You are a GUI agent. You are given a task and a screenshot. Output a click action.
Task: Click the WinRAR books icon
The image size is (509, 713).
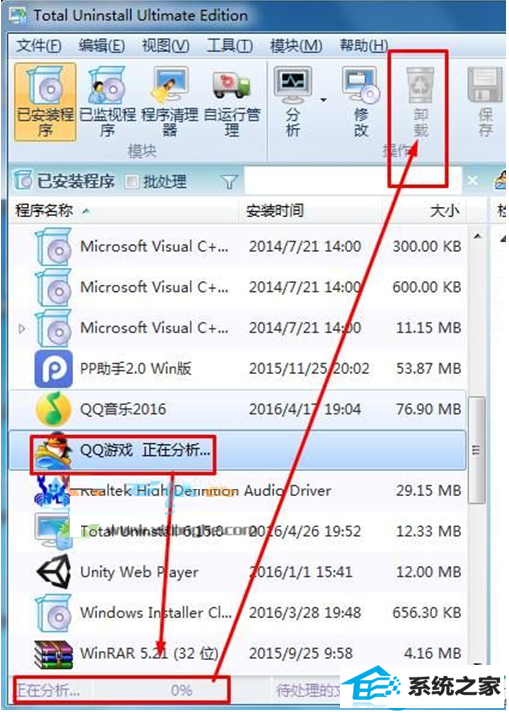54,654
